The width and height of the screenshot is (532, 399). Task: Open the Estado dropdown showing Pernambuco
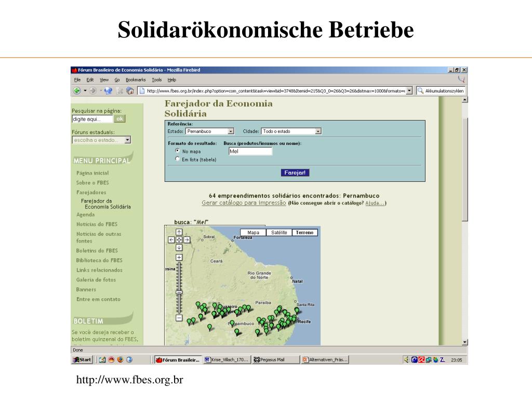210,131
